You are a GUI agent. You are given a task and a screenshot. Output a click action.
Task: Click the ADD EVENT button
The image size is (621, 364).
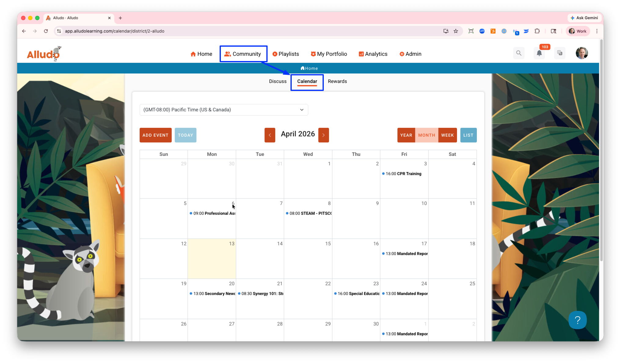(155, 135)
